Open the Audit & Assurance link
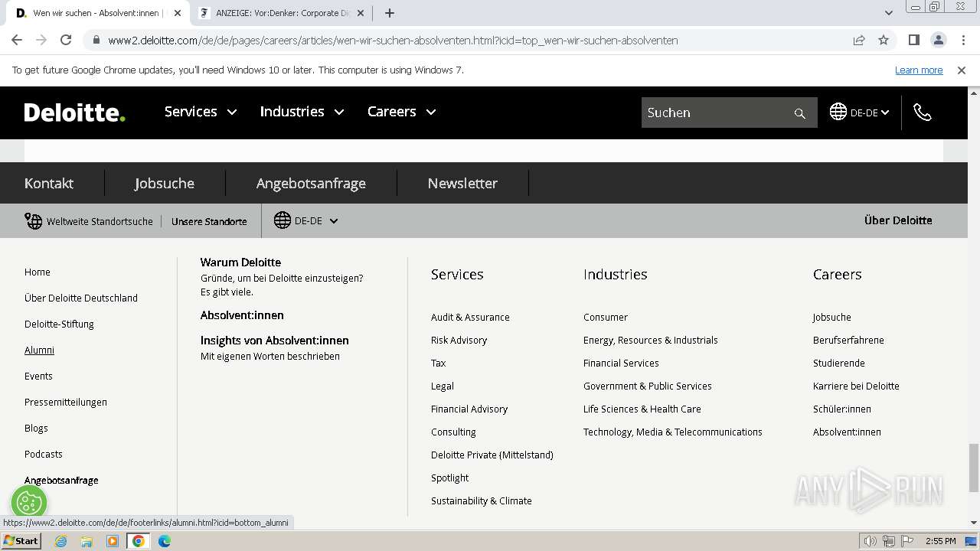 (x=470, y=317)
